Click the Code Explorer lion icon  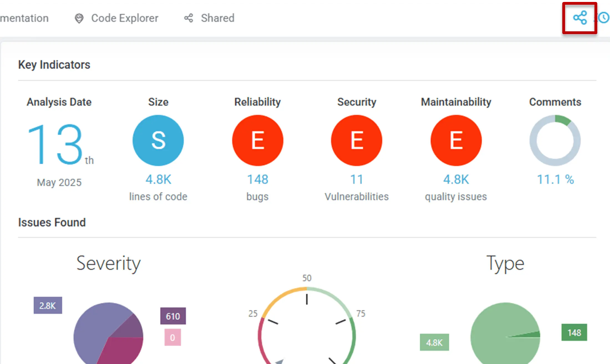click(x=79, y=18)
